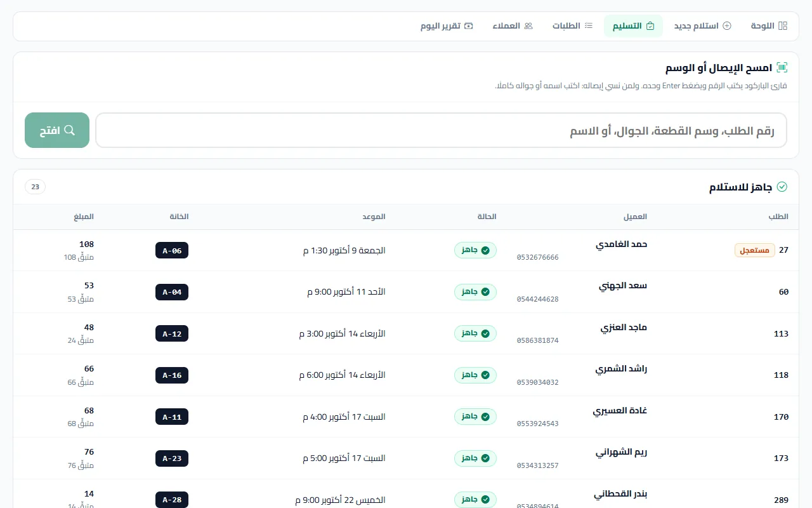Click the المبلغ column header

click(84, 217)
